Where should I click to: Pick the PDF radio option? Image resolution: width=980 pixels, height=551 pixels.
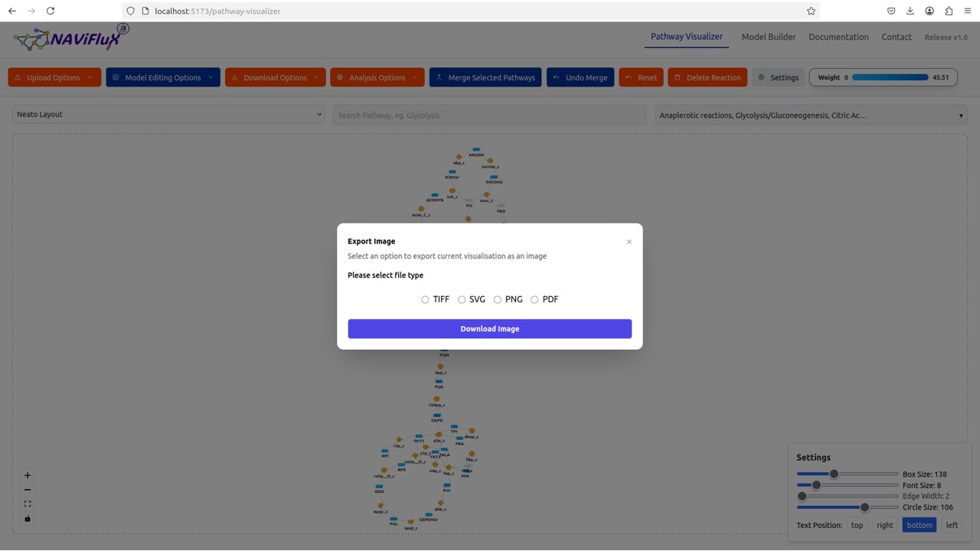point(534,300)
